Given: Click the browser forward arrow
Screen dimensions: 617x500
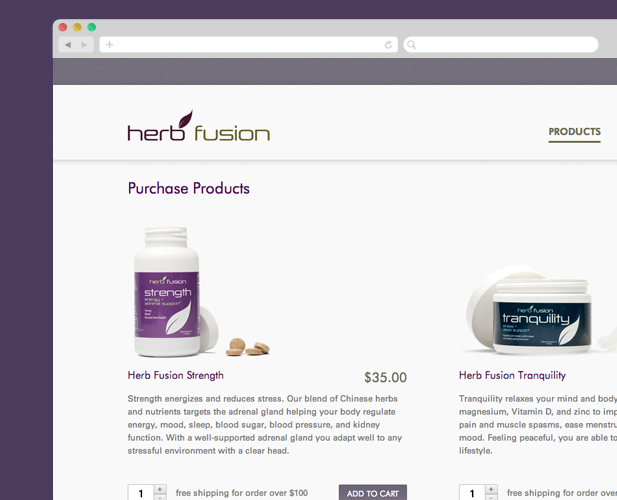Looking at the screenshot, I should (84, 45).
